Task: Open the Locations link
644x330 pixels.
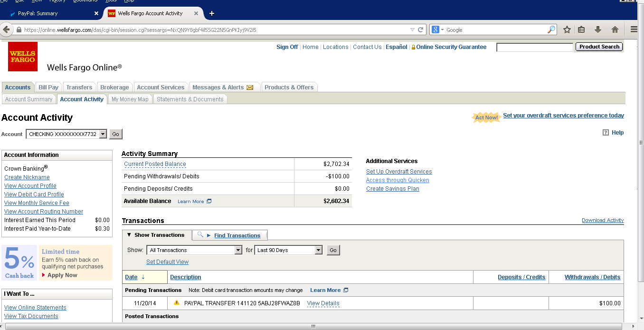Action: coord(336,47)
